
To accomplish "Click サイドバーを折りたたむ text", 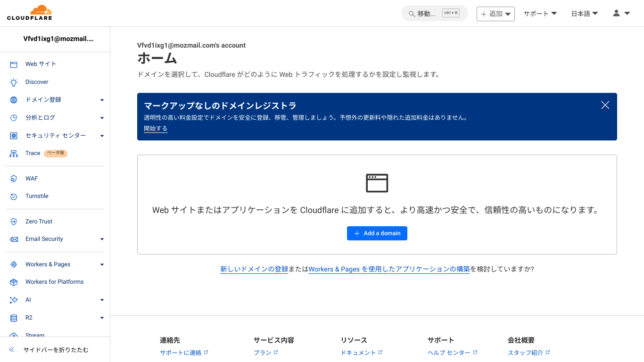I will [x=56, y=350].
